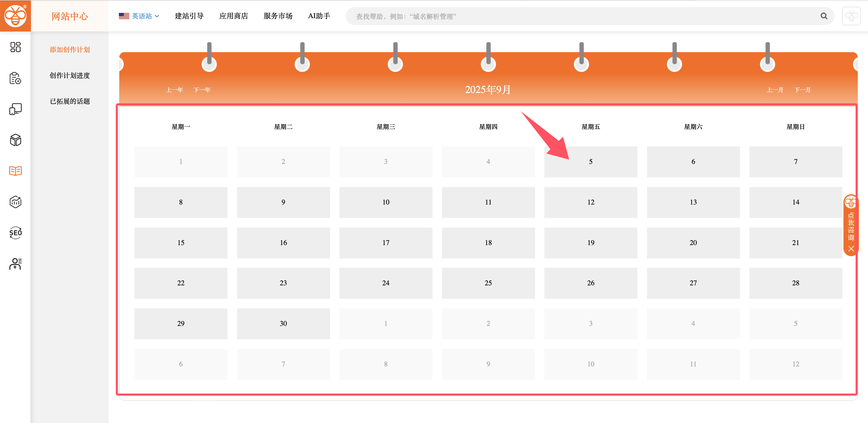This screenshot has width=868, height=423.
Task: Open the devices layout sidebar icon
Action: point(15,109)
